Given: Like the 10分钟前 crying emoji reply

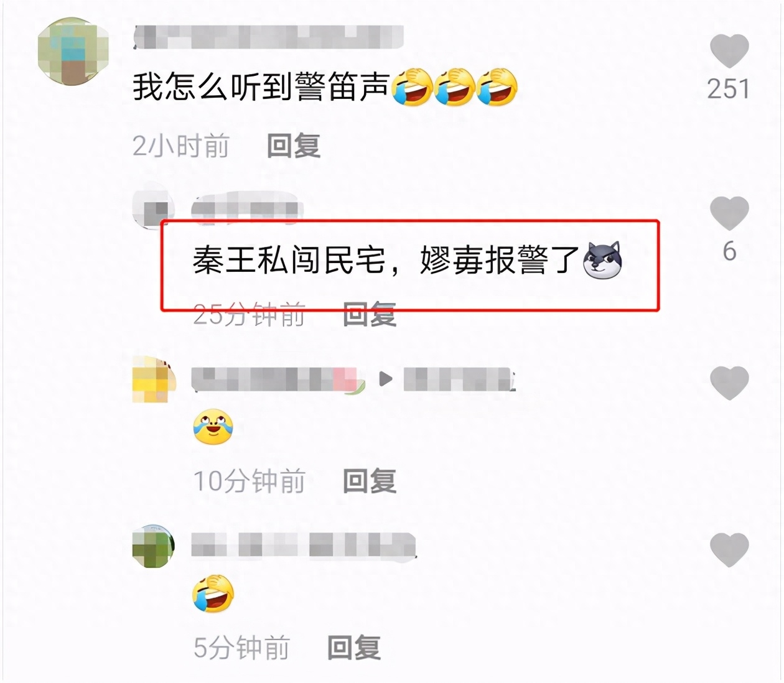Looking at the screenshot, I should tap(729, 383).
